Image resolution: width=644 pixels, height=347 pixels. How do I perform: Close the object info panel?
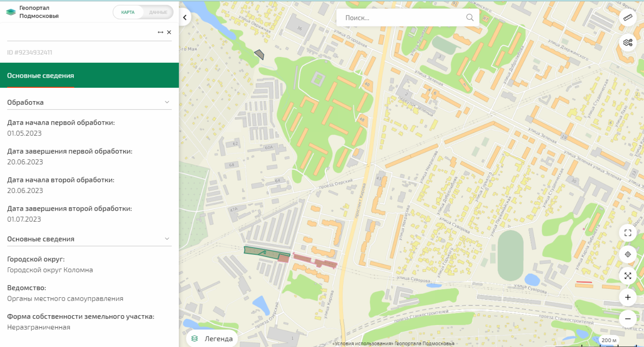pos(169,32)
